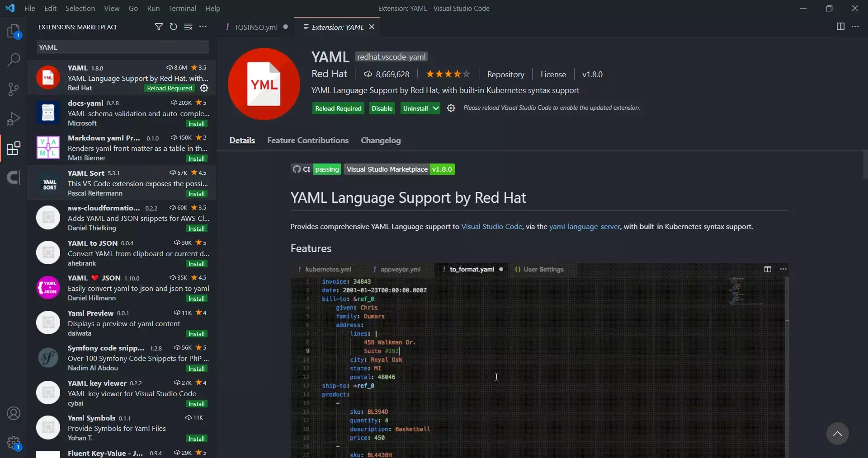
Task: Open the Accounts menu icon
Action: pyautogui.click(x=14, y=413)
